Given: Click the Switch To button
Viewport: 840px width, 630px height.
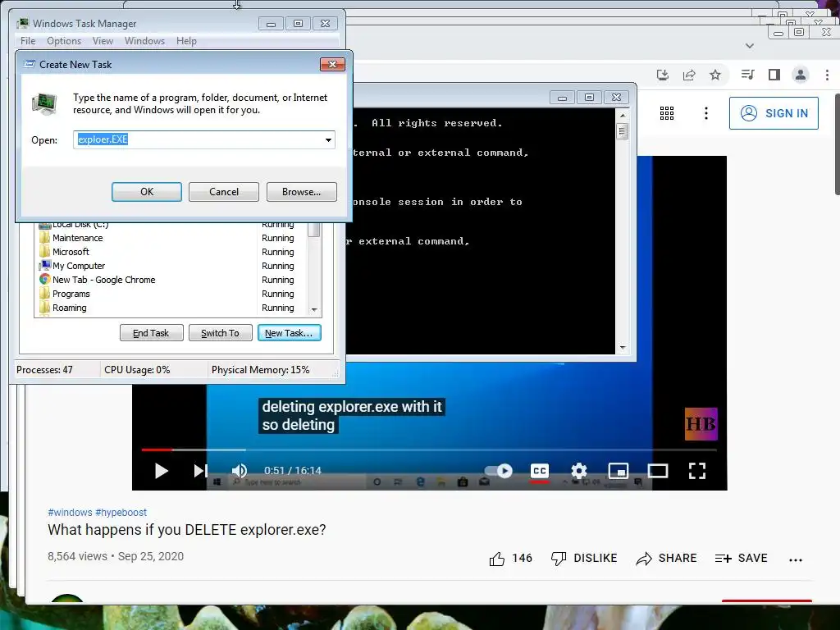Looking at the screenshot, I should coord(220,333).
